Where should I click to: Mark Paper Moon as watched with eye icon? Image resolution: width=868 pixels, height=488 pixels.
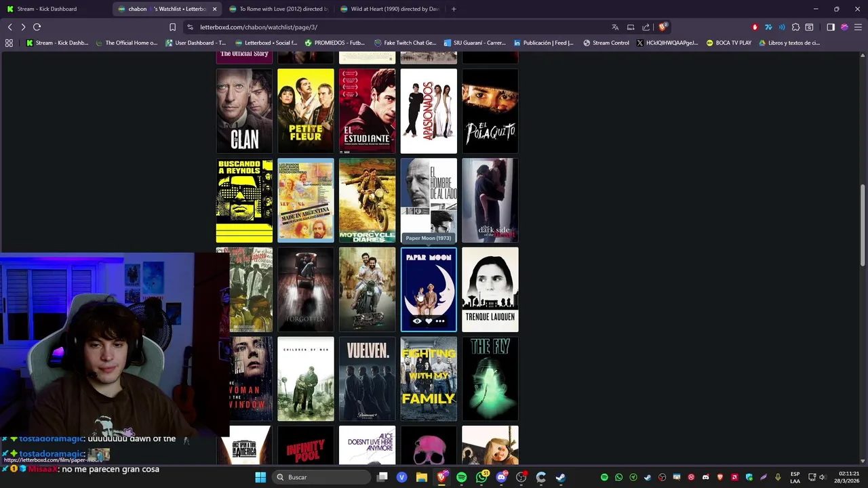417,321
